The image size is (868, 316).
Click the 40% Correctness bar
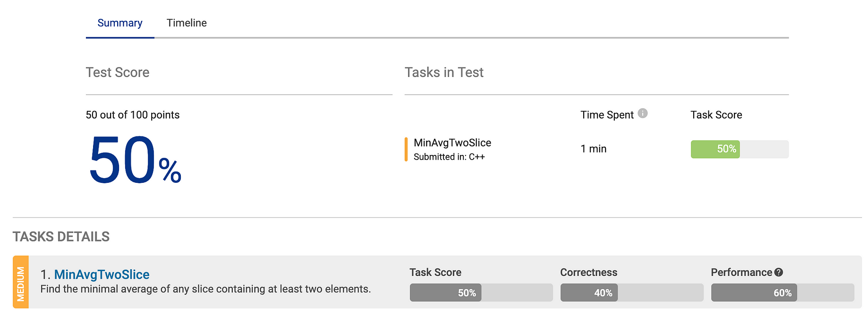click(x=632, y=293)
